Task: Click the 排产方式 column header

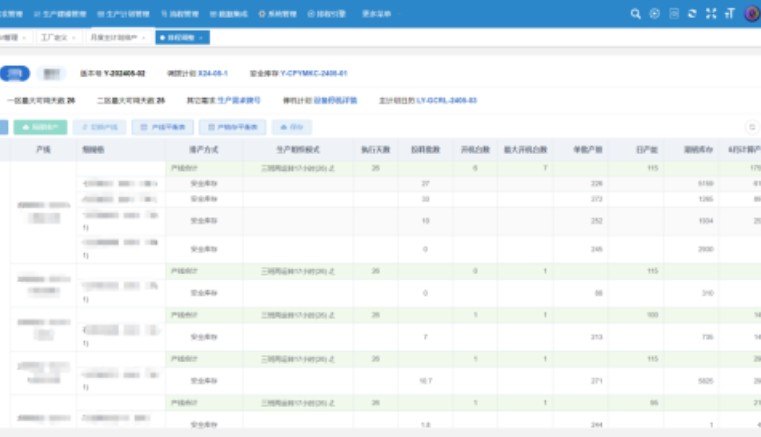Action: 204,150
